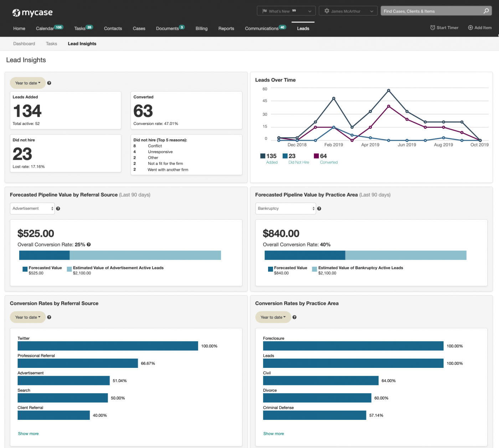Switch to the Tasks sub-tab

(51, 43)
